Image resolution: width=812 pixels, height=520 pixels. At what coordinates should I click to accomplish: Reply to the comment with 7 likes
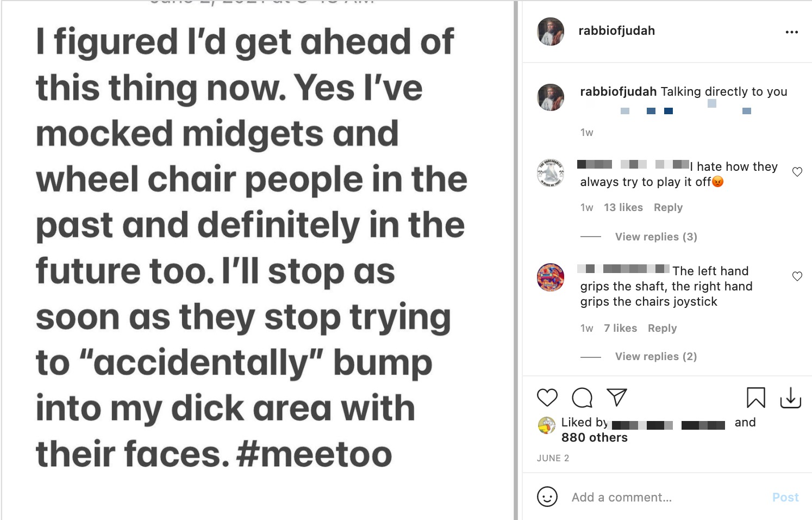click(x=662, y=328)
